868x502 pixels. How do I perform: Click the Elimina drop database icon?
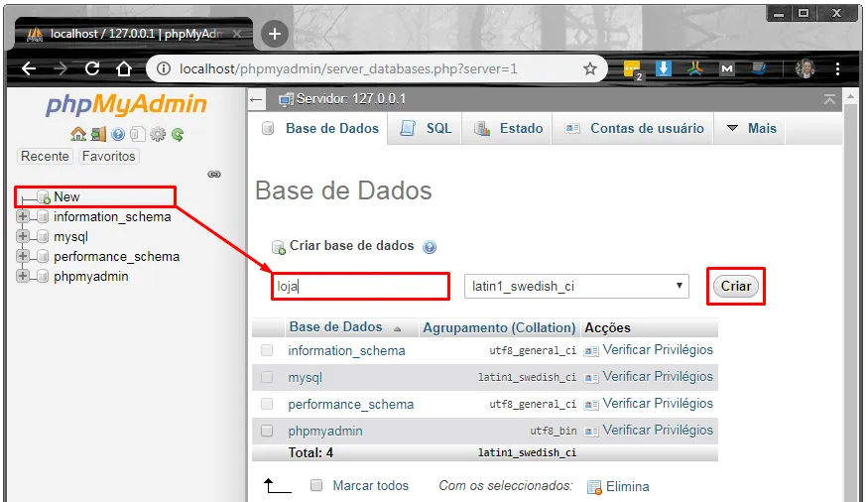(594, 487)
